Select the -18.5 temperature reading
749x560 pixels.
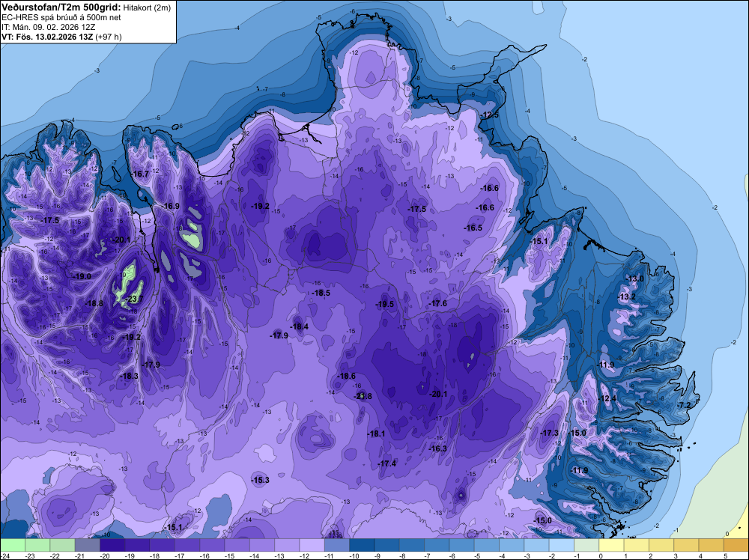click(321, 293)
